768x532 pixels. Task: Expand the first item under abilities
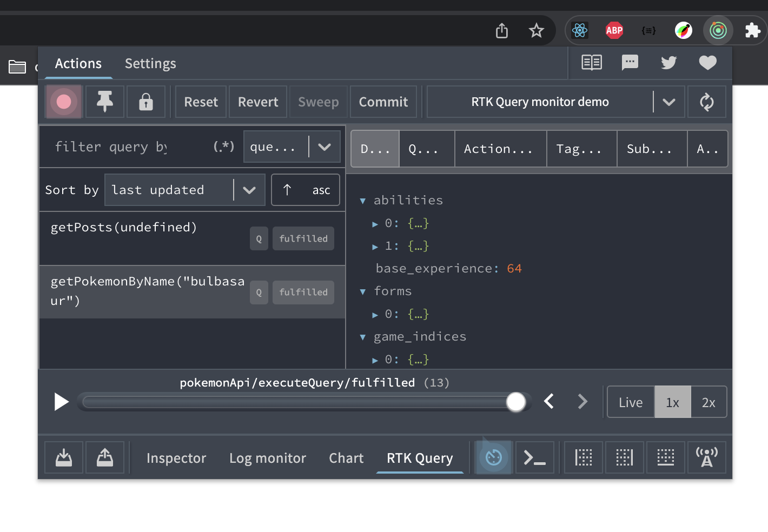[x=375, y=223]
